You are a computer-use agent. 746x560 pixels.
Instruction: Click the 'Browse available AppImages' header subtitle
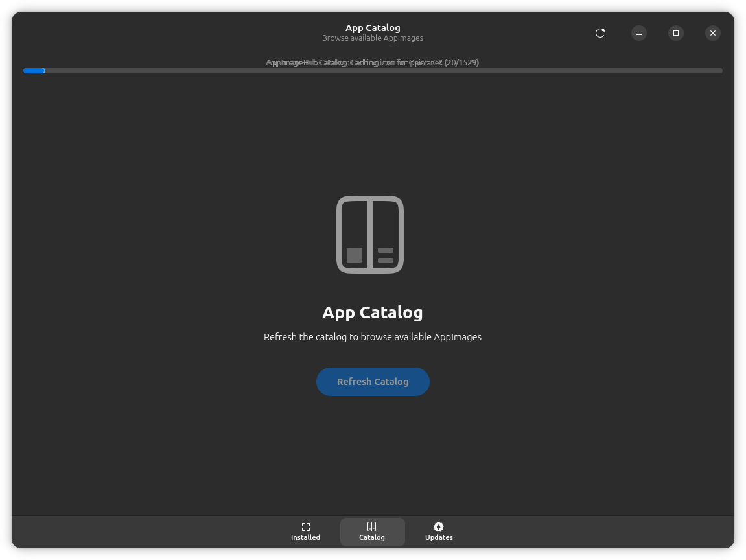coord(373,38)
